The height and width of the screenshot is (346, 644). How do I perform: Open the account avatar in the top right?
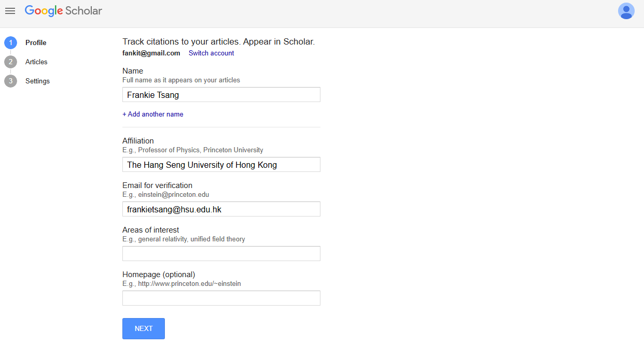(x=626, y=10)
